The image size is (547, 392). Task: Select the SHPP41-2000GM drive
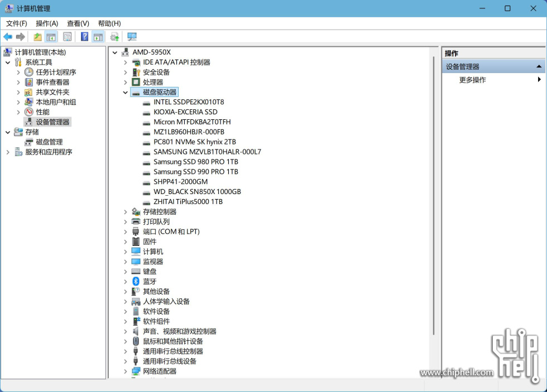(180, 182)
